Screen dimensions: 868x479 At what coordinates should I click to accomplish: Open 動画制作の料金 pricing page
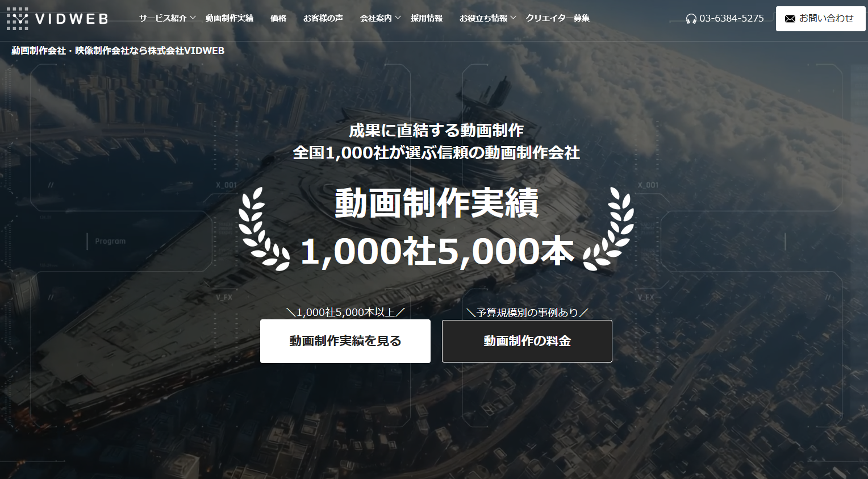coord(527,341)
